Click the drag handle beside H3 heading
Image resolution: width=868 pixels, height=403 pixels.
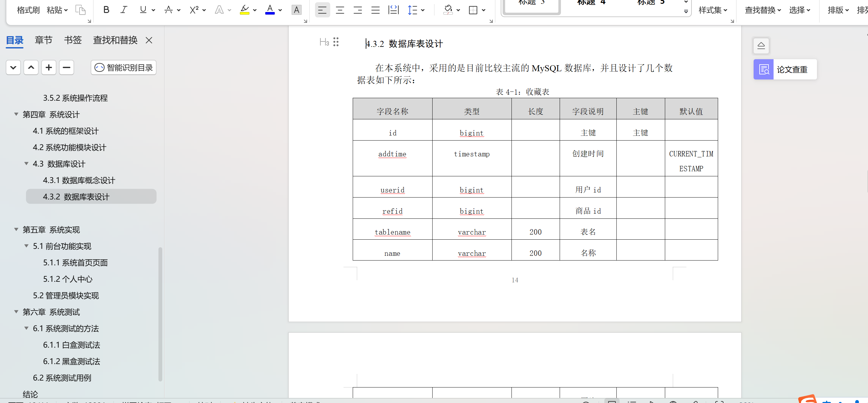tap(336, 42)
